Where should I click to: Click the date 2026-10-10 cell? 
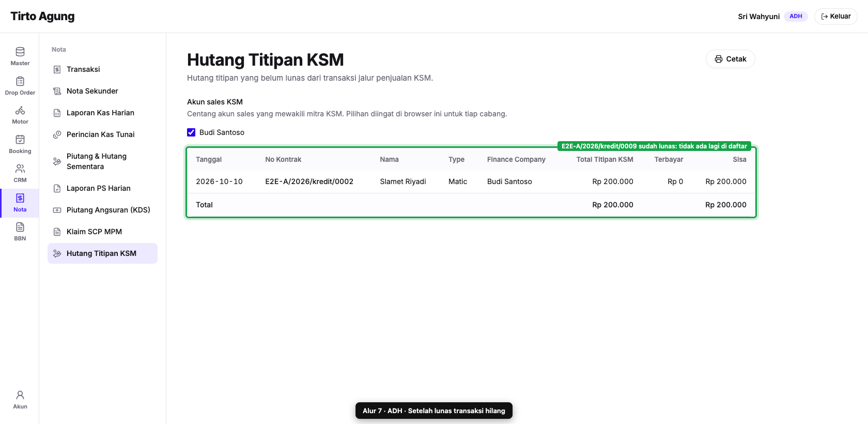click(x=219, y=181)
